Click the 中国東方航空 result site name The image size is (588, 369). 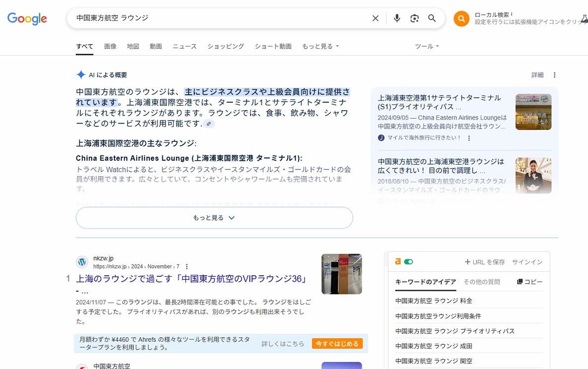tap(112, 366)
